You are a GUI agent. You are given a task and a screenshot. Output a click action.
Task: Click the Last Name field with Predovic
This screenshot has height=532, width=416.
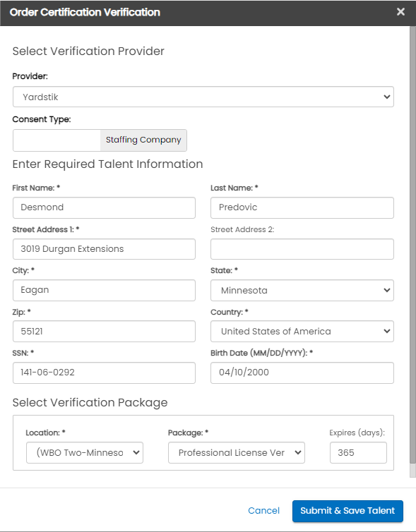302,207
